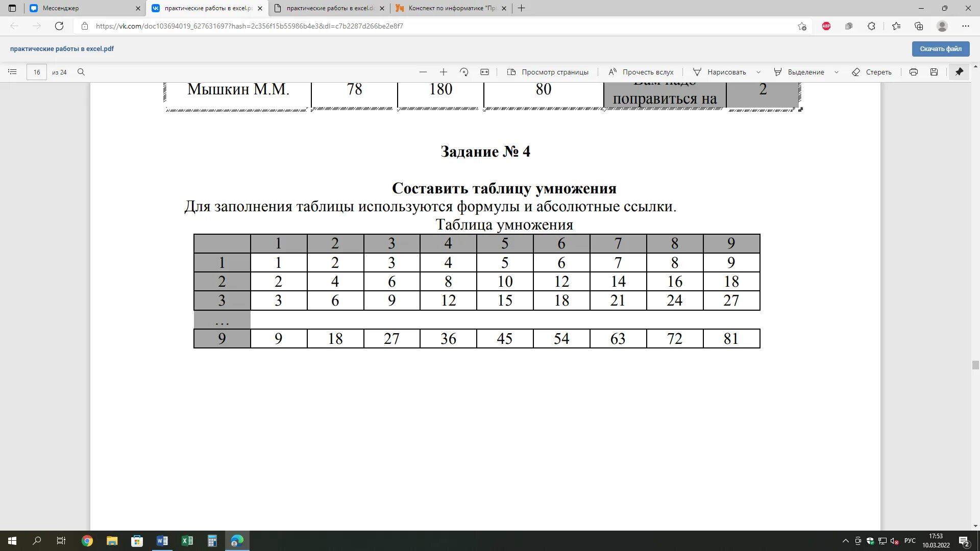Switch to Excel on the taskbar
Screen dimensions: 980x551
click(x=187, y=541)
